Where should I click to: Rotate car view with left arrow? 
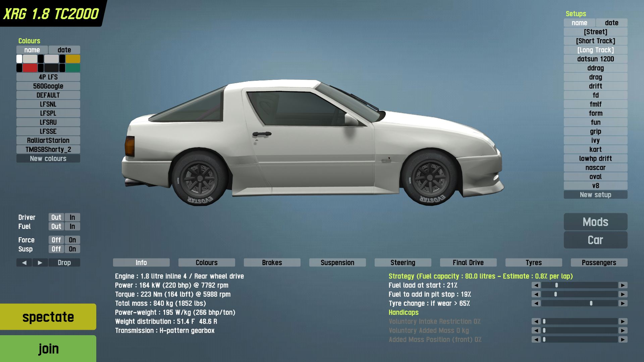tap(24, 263)
